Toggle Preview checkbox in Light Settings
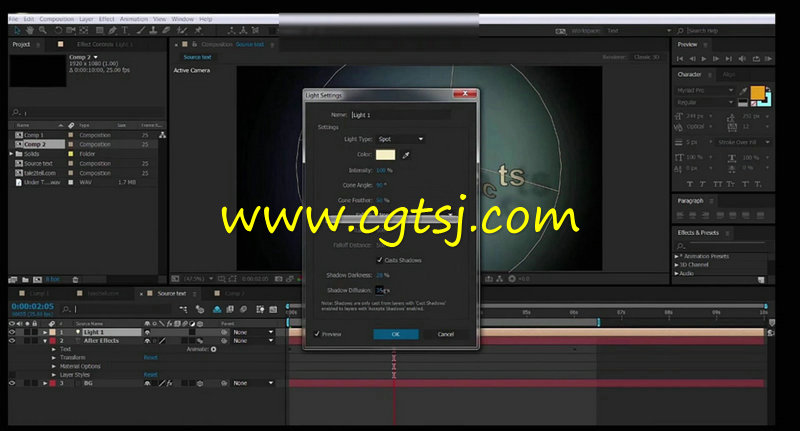800x431 pixels. [317, 334]
